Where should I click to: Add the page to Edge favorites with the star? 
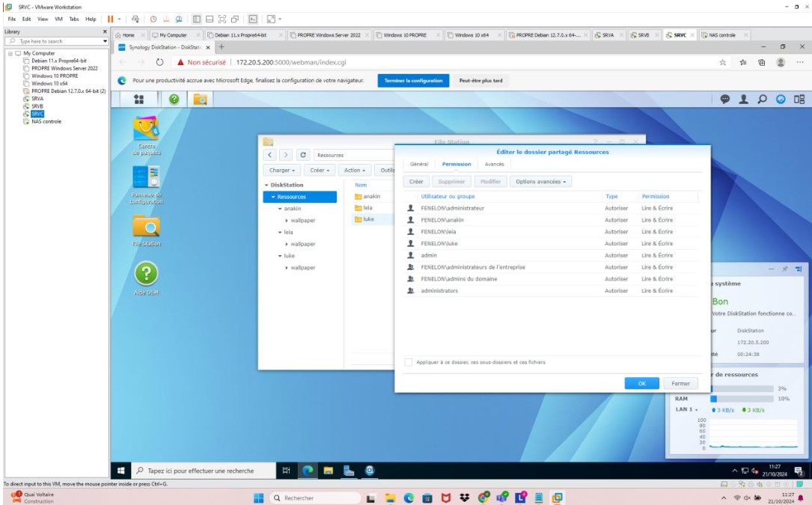pyautogui.click(x=722, y=62)
